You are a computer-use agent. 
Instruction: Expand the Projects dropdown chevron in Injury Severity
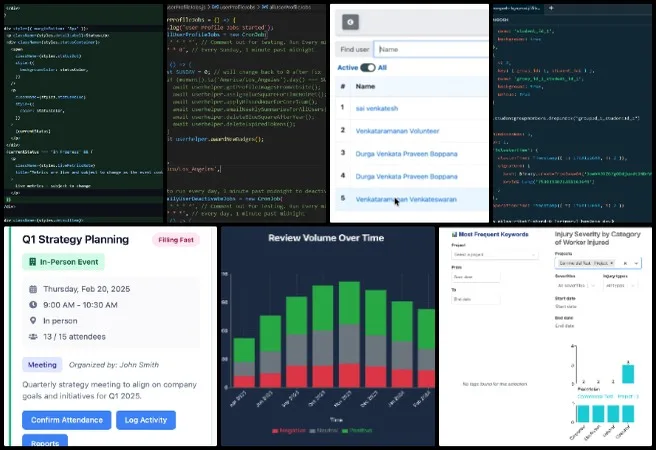point(637,263)
